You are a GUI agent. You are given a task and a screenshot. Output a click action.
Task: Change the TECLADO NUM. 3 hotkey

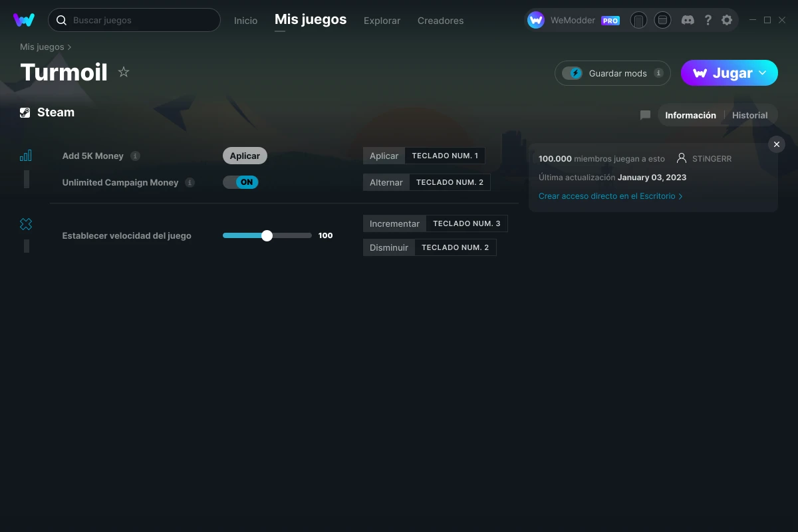467,223
